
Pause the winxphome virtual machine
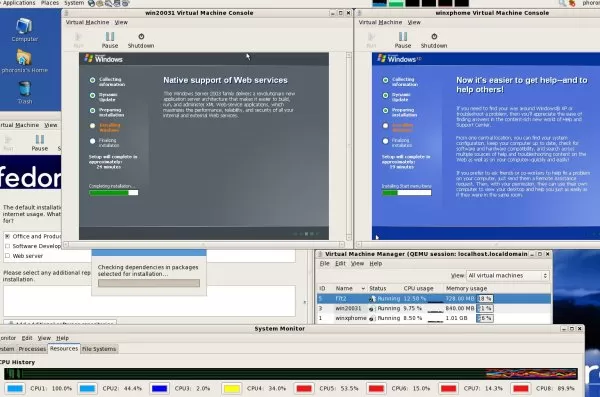point(403,40)
